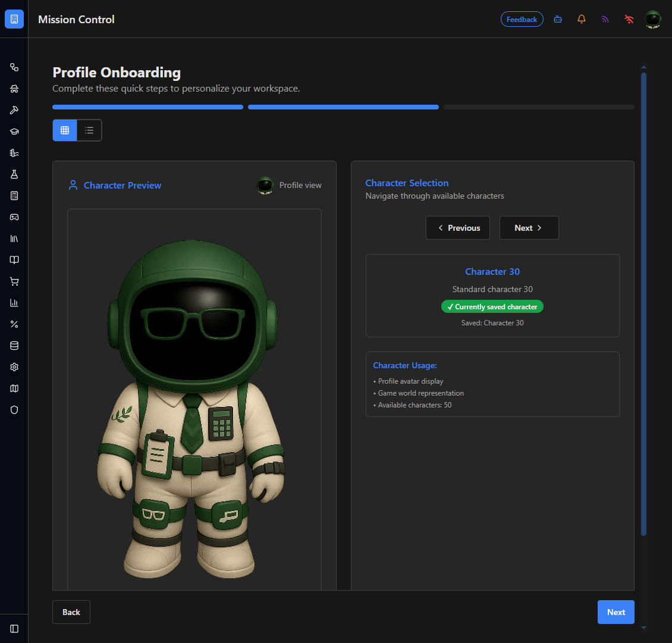Click the 'Character Usage:' heading

tap(405, 366)
